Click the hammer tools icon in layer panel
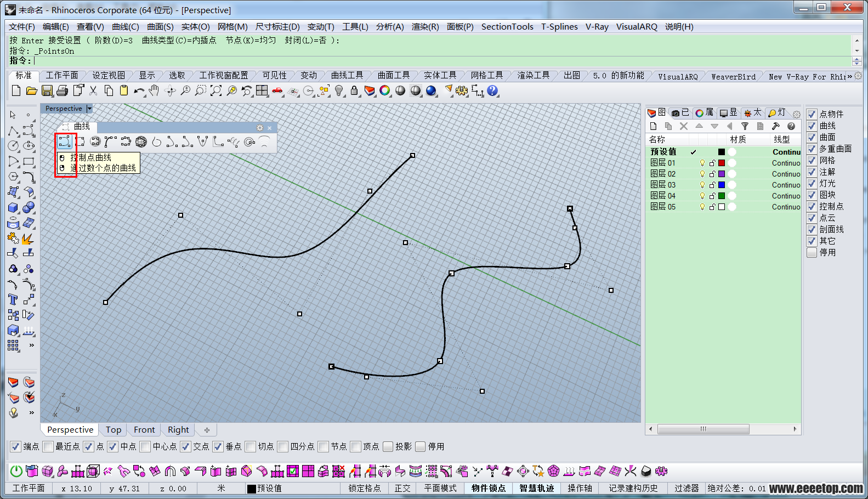The width and height of the screenshot is (868, 499). pyautogui.click(x=775, y=126)
